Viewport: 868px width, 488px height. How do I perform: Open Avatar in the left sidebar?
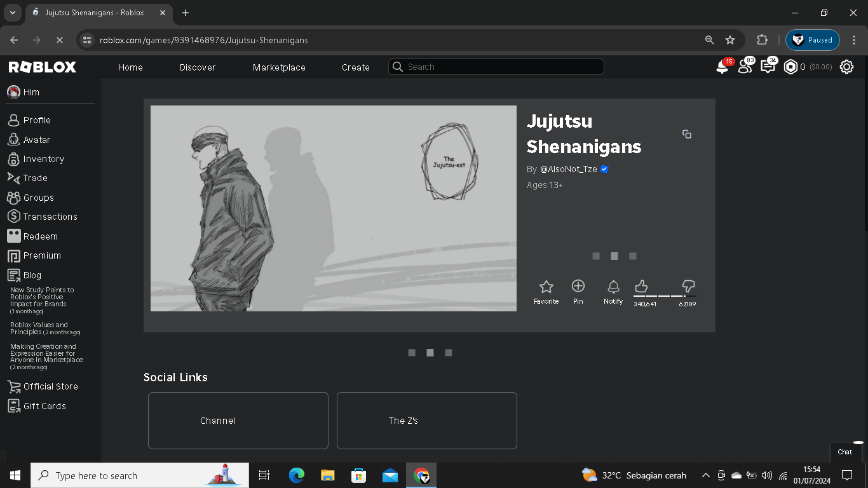click(x=37, y=140)
